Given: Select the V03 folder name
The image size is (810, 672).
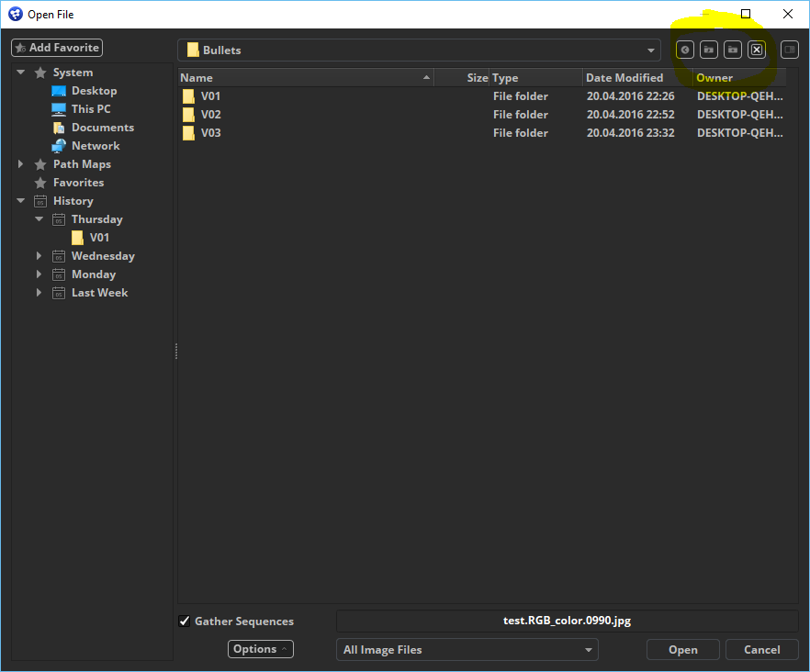Looking at the screenshot, I should [211, 133].
